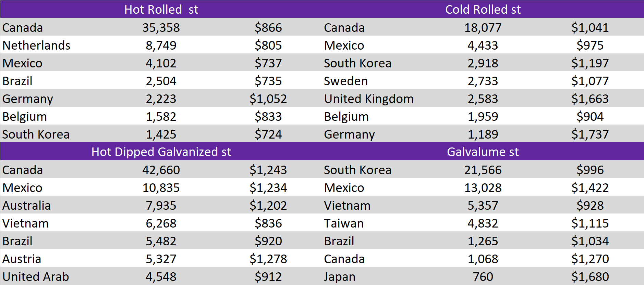Click the value 35,358 for Canada

coord(161,27)
